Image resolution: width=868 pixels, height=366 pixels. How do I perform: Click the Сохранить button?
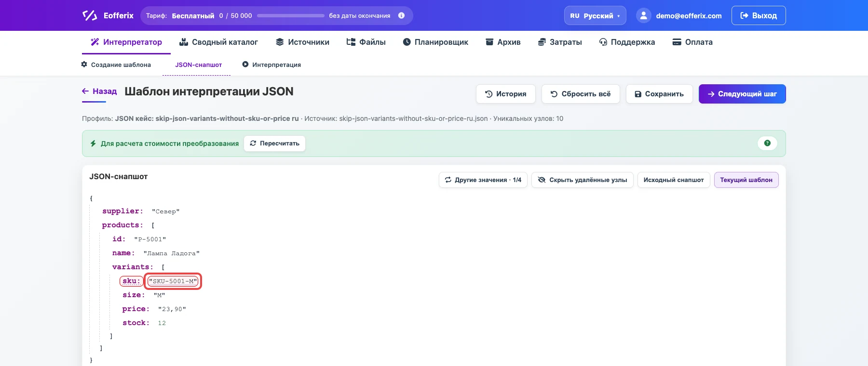pyautogui.click(x=659, y=94)
